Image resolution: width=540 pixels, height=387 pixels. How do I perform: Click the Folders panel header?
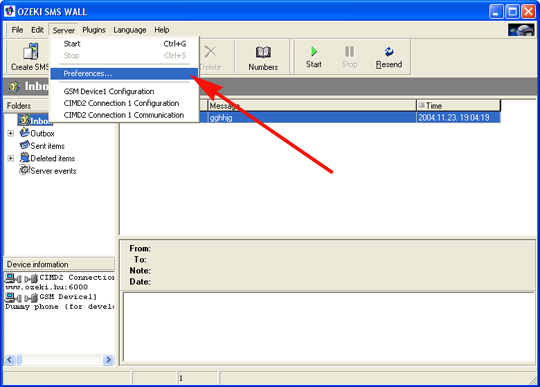click(27, 105)
